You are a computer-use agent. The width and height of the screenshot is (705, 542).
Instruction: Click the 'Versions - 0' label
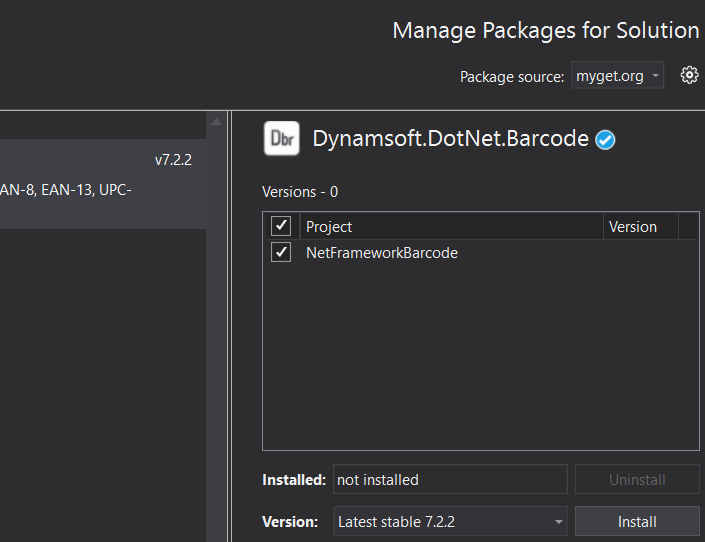(300, 192)
